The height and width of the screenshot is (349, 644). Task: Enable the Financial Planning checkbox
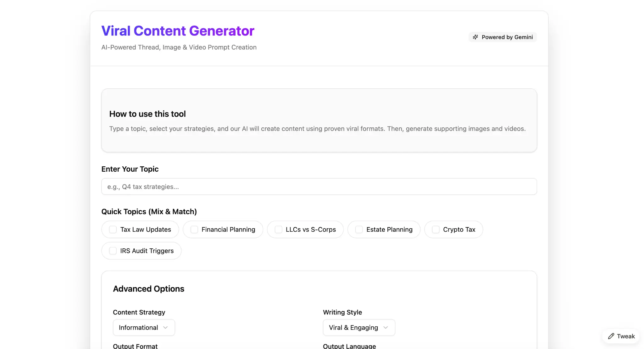click(194, 230)
